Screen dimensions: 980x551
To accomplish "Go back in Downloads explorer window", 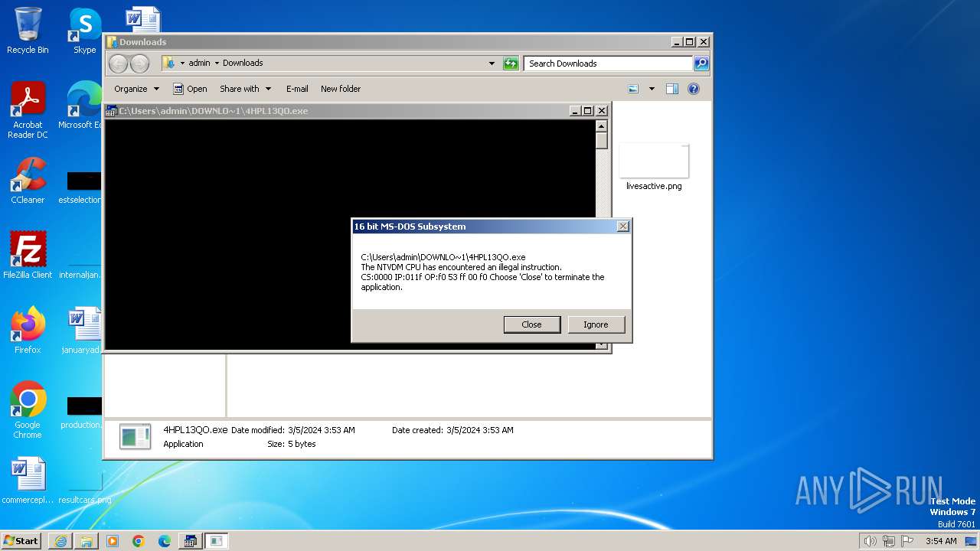I will click(x=118, y=64).
